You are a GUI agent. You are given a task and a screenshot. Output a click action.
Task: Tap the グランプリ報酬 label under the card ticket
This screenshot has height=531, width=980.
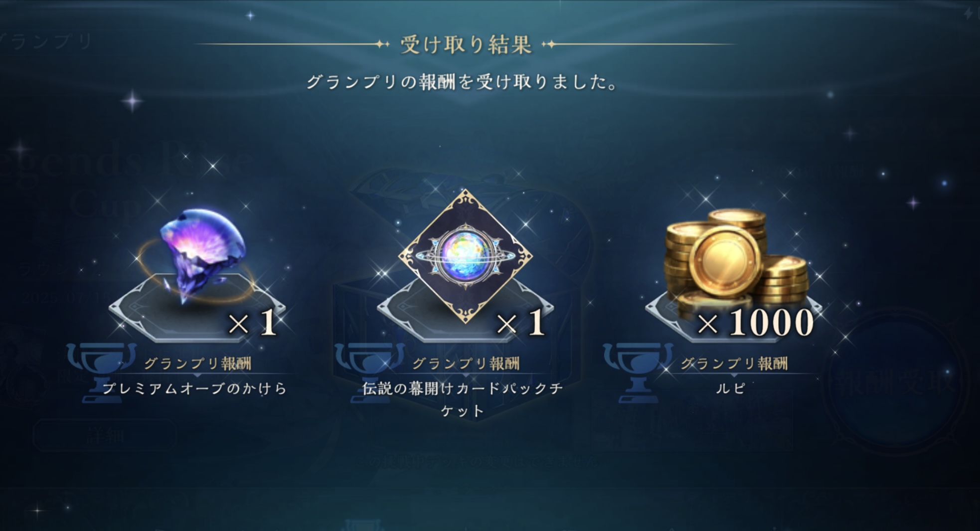466,363
